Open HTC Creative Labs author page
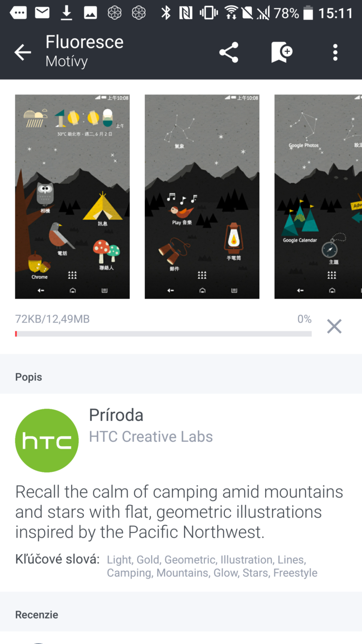 (151, 436)
